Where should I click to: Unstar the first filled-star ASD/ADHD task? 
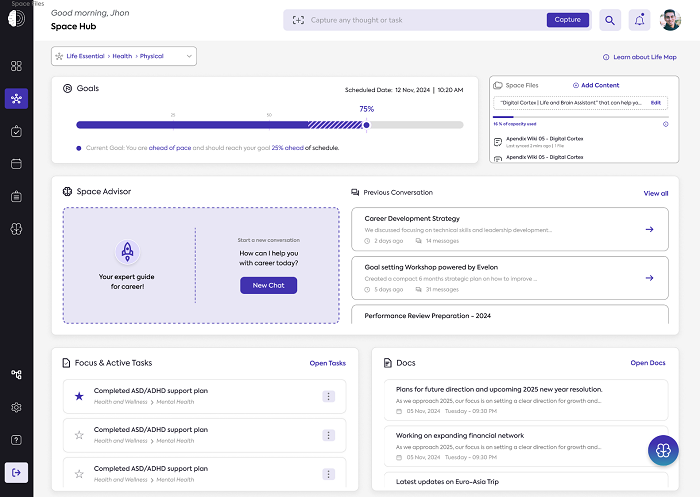point(79,396)
